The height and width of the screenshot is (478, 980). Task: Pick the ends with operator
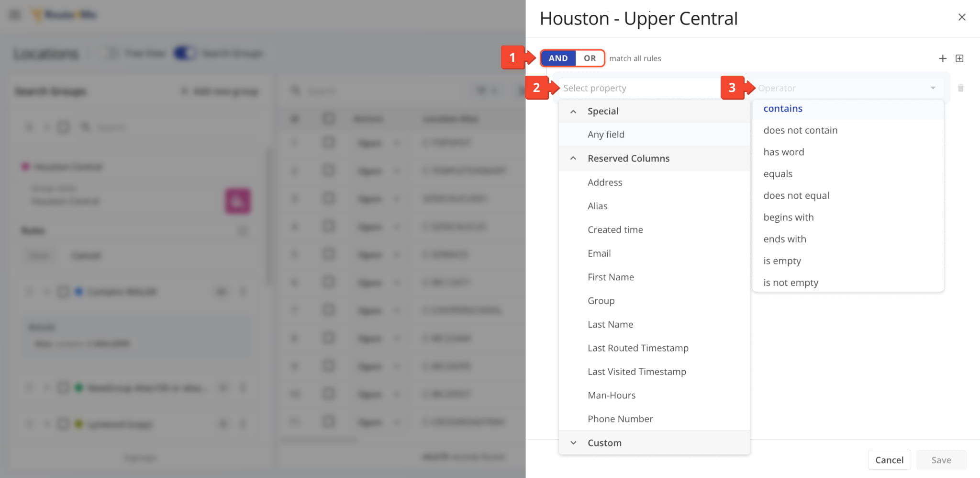[x=848, y=239]
